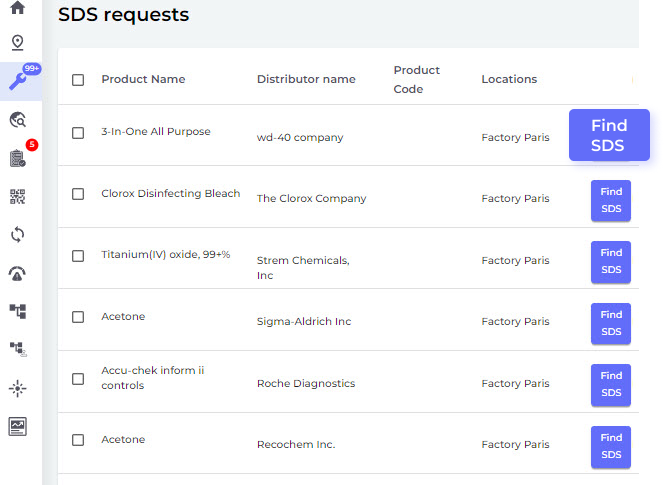Click the QR code sidebar icon
Viewport: 664px width, 485px height.
click(x=17, y=197)
